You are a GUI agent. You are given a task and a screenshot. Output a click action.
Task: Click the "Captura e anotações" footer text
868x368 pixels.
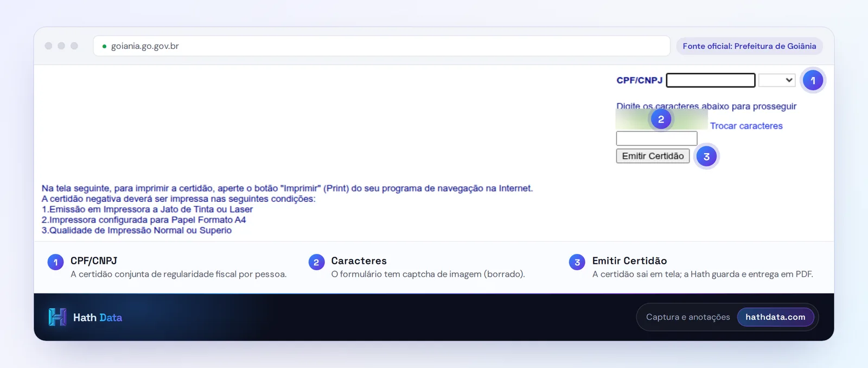pyautogui.click(x=688, y=317)
